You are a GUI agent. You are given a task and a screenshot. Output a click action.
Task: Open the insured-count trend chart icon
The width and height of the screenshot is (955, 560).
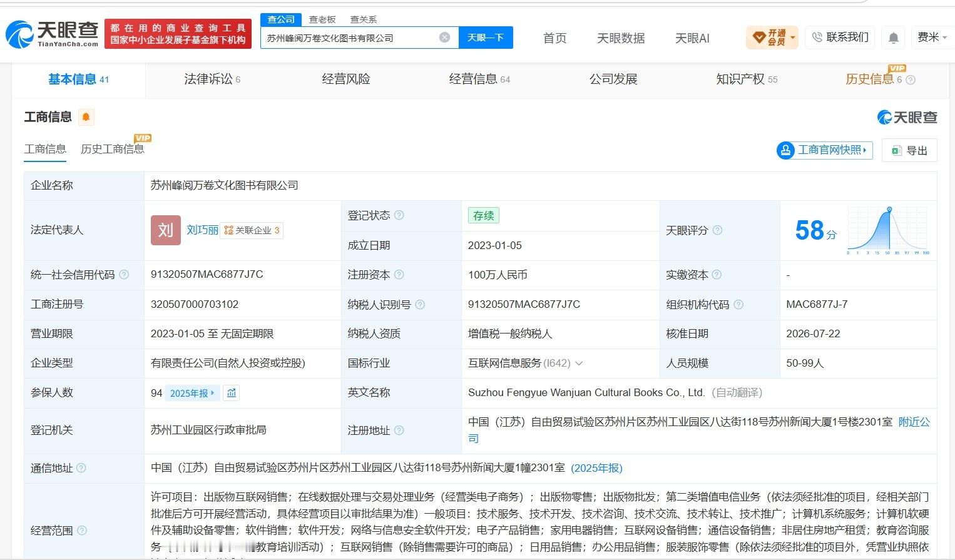click(232, 393)
